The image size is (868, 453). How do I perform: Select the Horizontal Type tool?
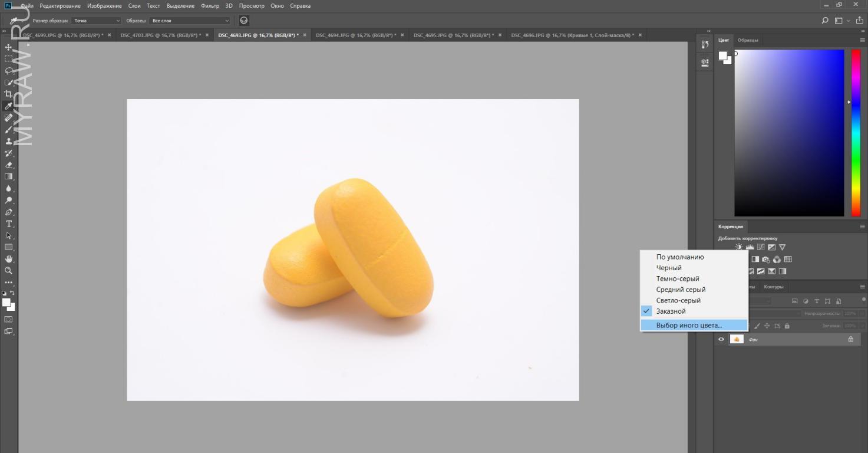point(8,224)
